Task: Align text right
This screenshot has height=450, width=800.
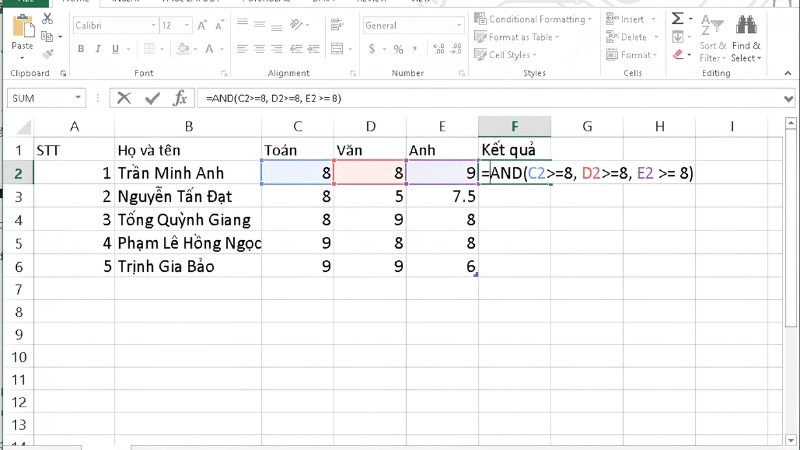Action: coord(277,49)
